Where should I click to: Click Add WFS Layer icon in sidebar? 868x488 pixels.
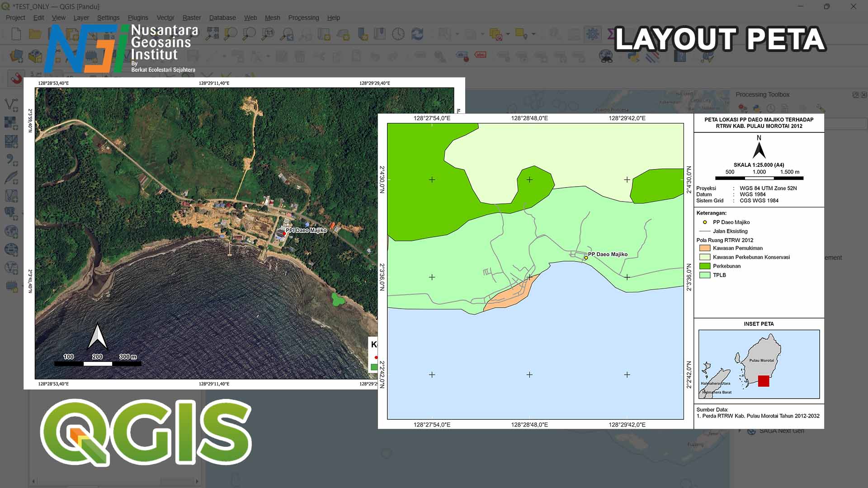(11, 267)
